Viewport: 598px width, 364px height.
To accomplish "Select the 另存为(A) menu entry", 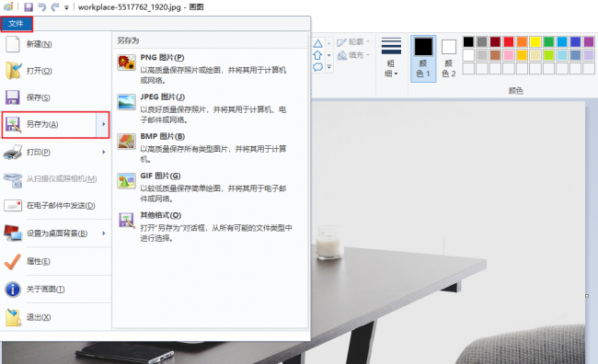I will click(50, 124).
